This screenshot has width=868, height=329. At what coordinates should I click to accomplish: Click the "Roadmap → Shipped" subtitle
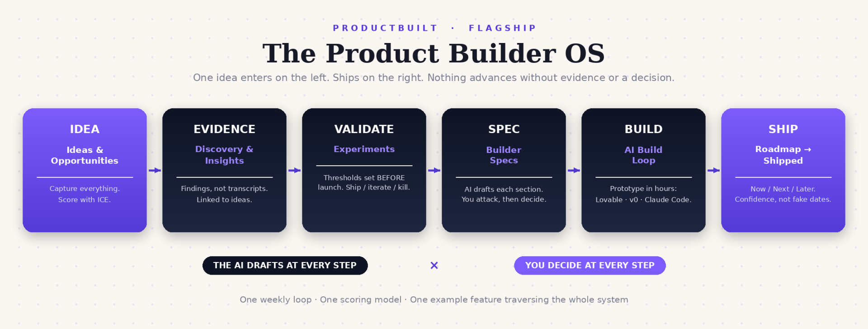click(x=783, y=155)
